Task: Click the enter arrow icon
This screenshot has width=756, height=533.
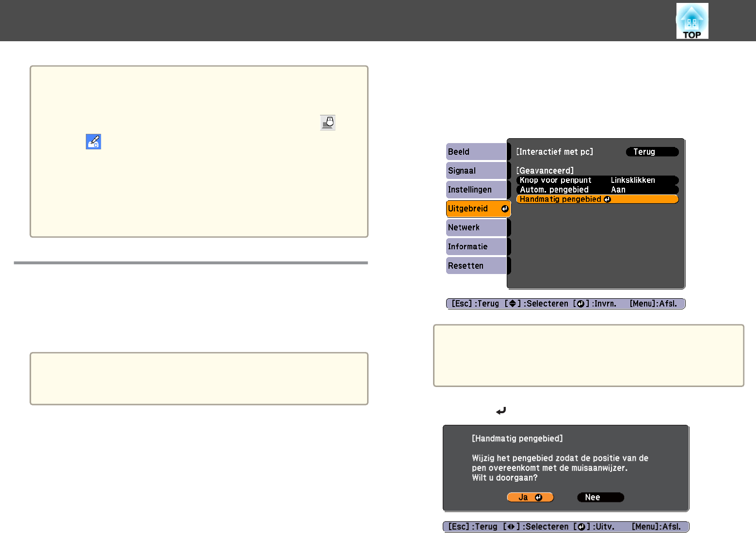Action: click(501, 411)
